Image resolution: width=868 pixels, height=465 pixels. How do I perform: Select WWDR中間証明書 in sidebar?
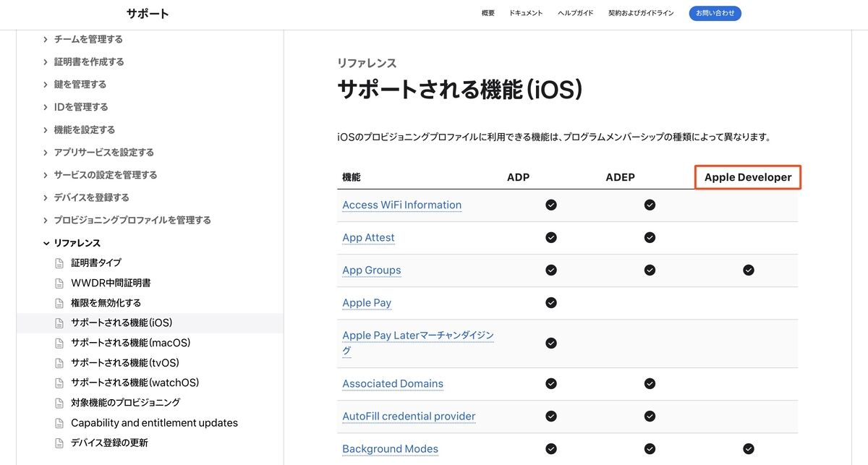(x=111, y=283)
